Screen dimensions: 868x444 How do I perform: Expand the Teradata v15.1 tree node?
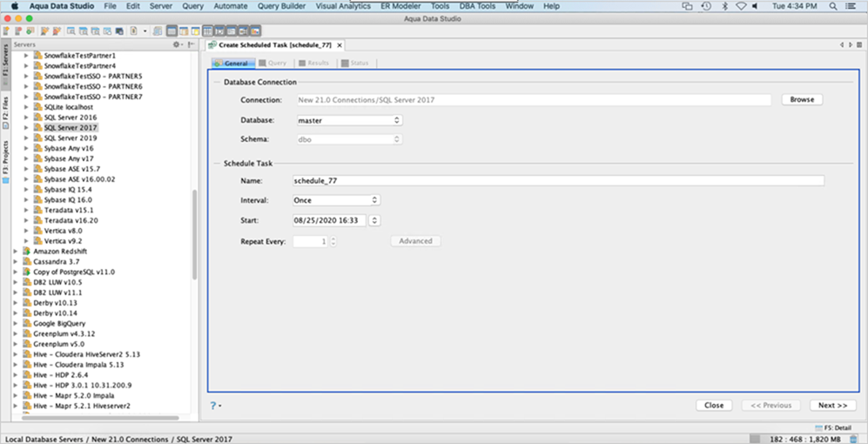pyautogui.click(x=26, y=211)
